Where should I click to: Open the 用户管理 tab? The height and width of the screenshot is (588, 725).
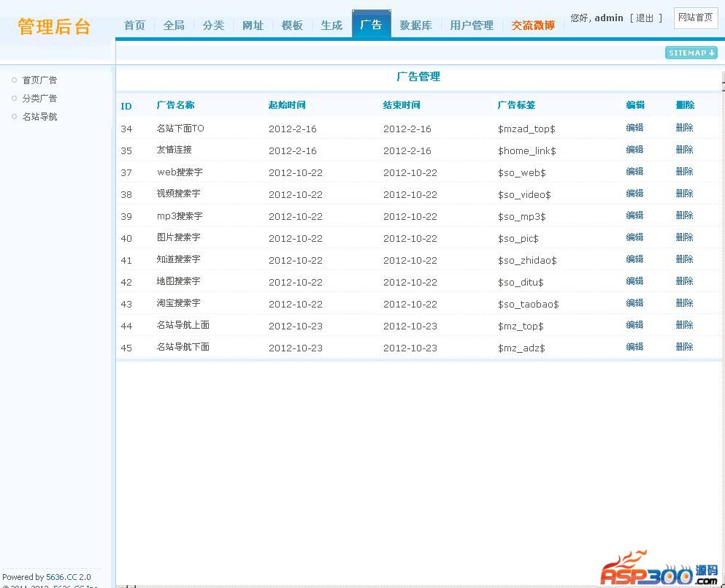tap(472, 26)
